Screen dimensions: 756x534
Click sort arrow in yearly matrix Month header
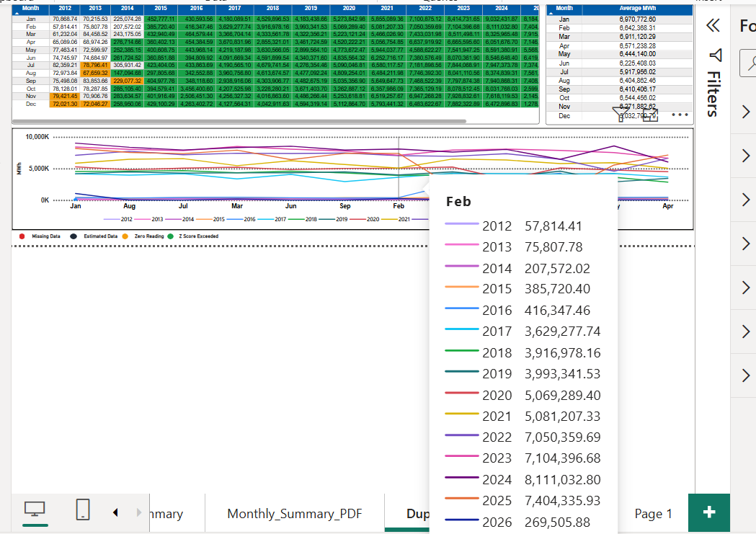tap(17, 14)
